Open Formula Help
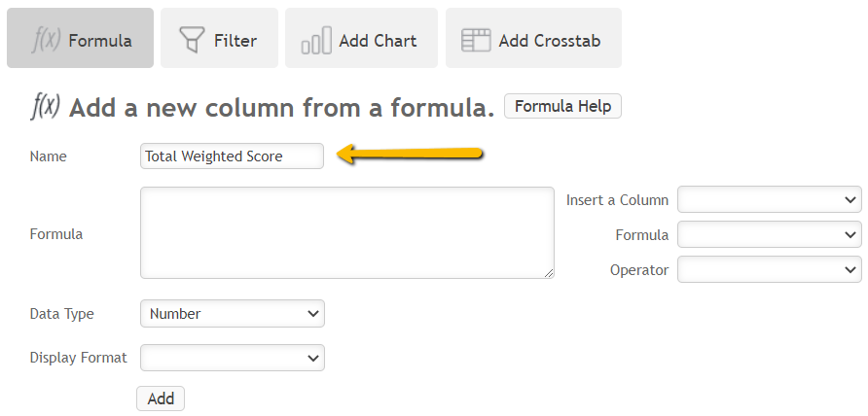 pos(562,106)
